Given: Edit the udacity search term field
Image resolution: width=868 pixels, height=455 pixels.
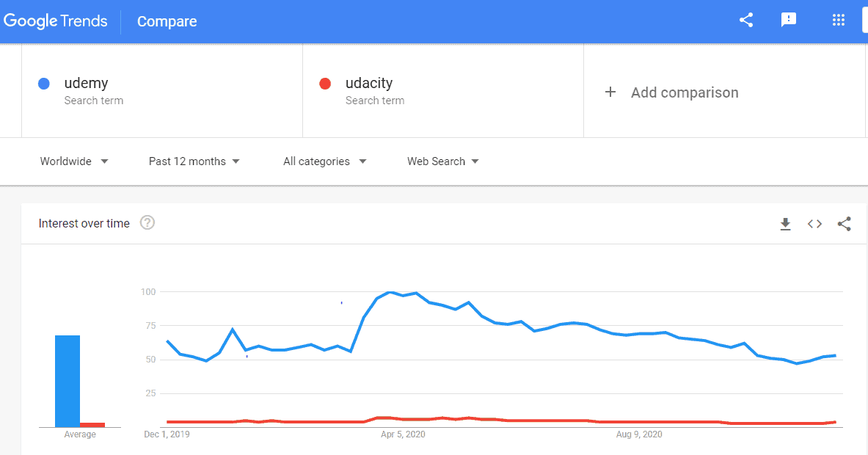Looking at the screenshot, I should [443, 91].
